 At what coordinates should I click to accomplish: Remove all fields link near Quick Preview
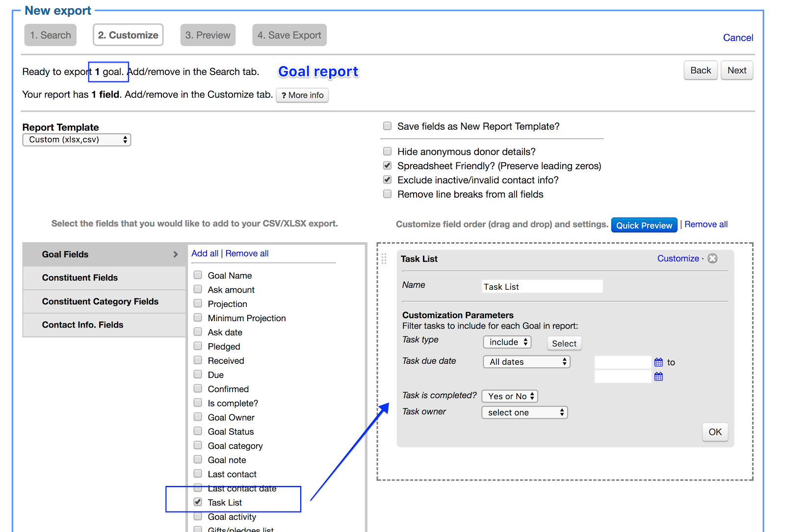coord(706,224)
